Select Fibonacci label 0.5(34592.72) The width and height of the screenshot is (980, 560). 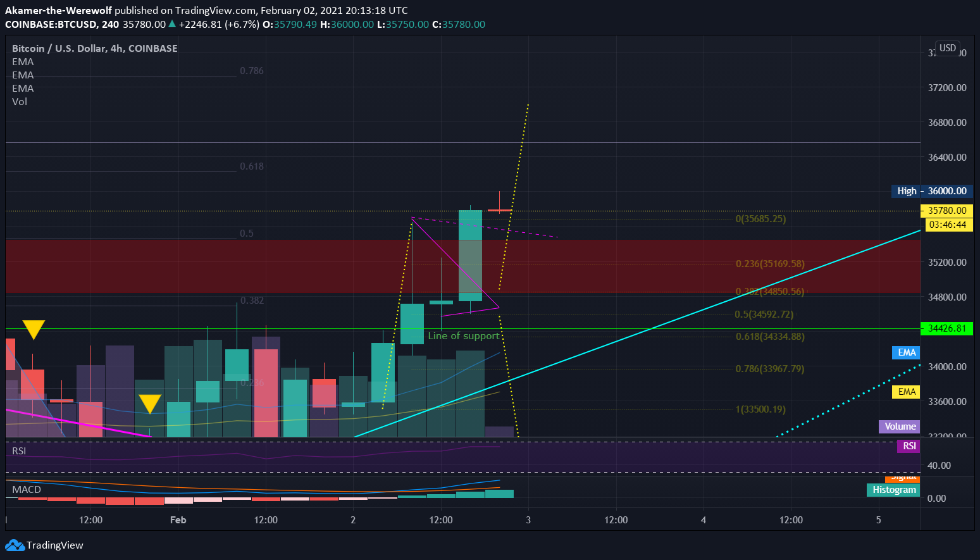[764, 314]
